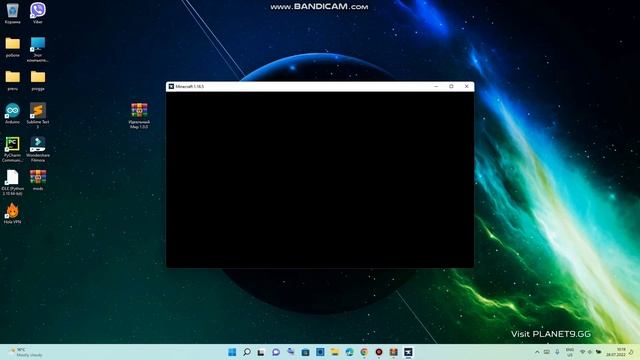Launch the Hola VPN desktop shortcut
Screen dimensions: 640x360
point(12,213)
